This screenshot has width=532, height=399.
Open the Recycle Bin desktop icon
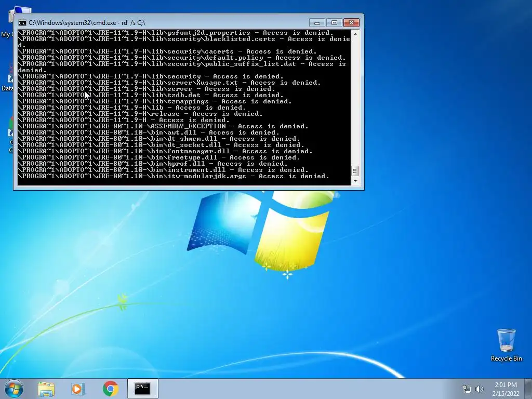506,345
